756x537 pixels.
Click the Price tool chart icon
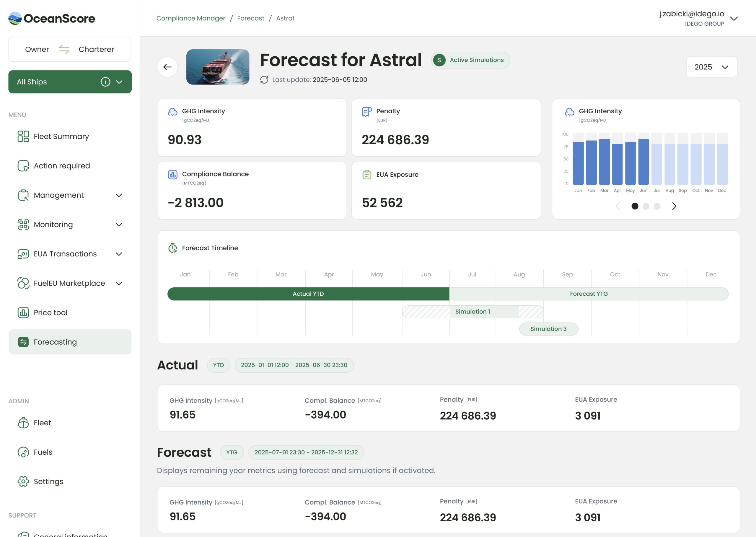[23, 312]
